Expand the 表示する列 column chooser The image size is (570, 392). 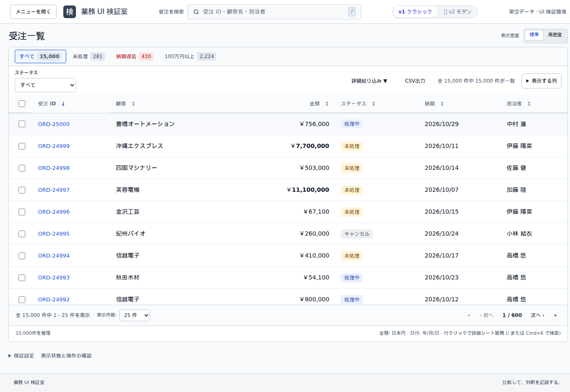click(541, 81)
